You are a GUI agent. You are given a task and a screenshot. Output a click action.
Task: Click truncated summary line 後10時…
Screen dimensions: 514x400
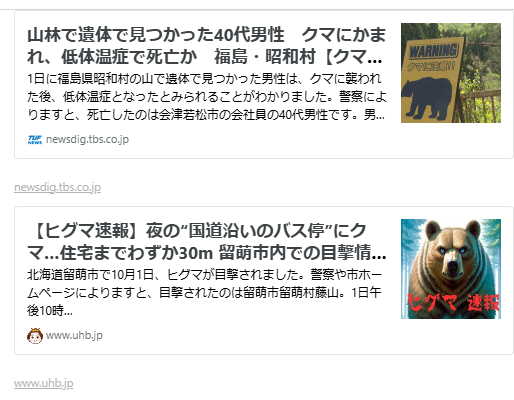[50, 311]
